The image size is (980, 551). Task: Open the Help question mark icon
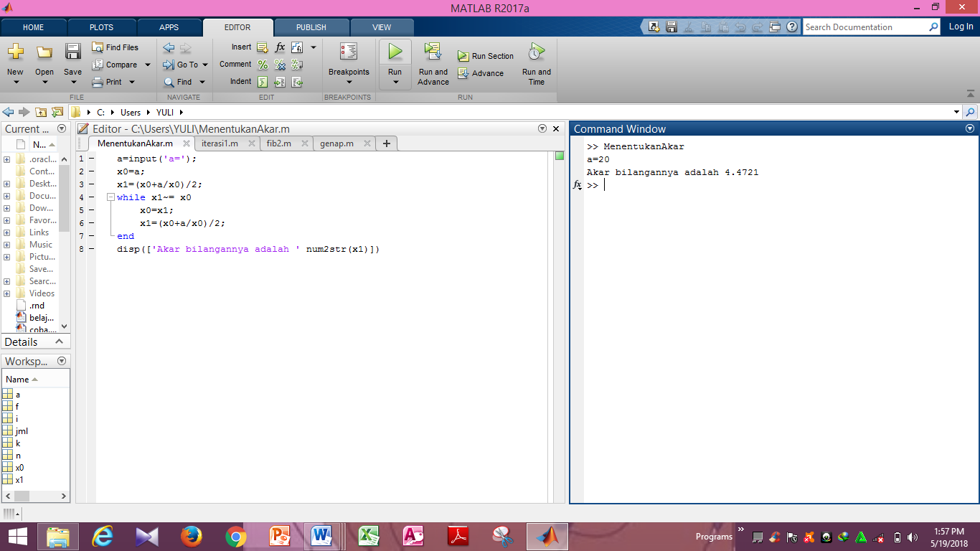pyautogui.click(x=792, y=27)
